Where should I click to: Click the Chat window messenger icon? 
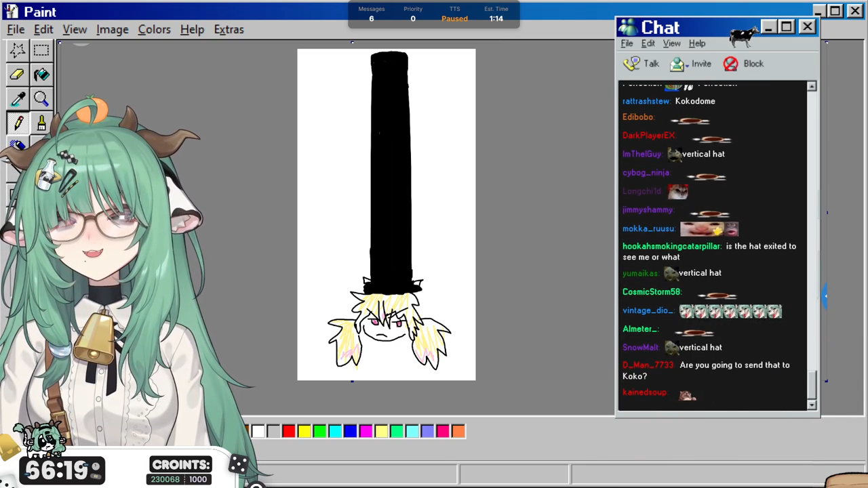(629, 27)
